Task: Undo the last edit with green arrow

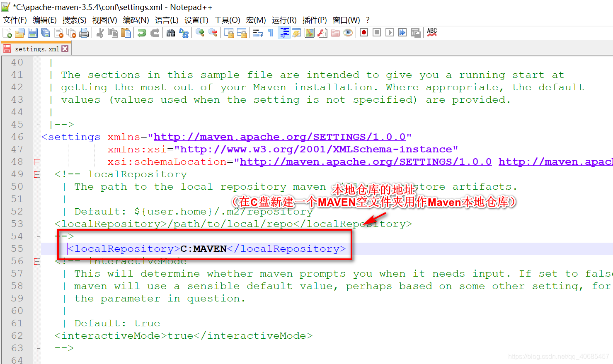Action: [142, 33]
